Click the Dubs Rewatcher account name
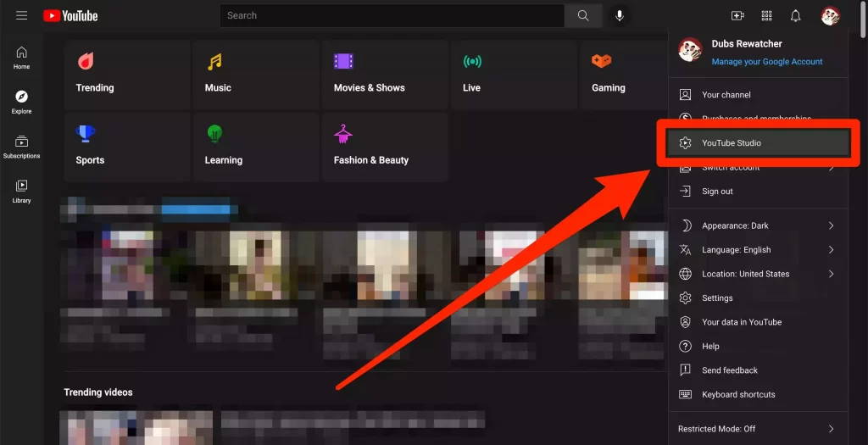868x445 pixels. (747, 44)
